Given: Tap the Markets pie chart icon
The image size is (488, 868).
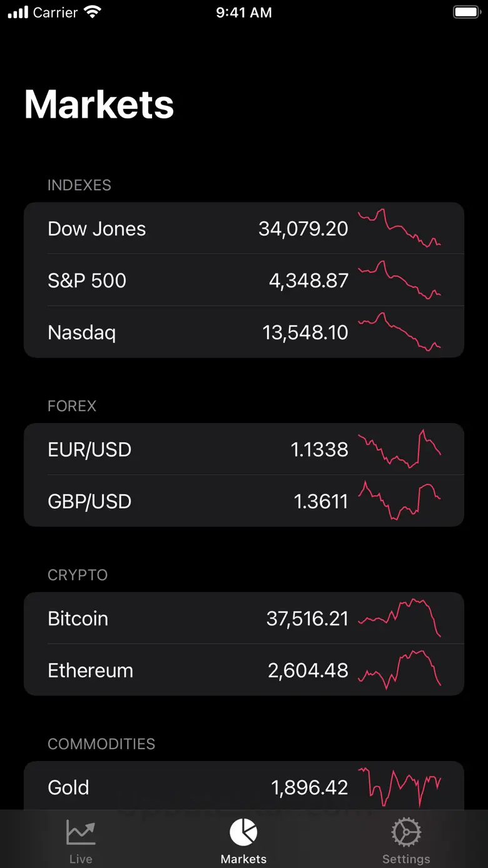Looking at the screenshot, I should (243, 832).
